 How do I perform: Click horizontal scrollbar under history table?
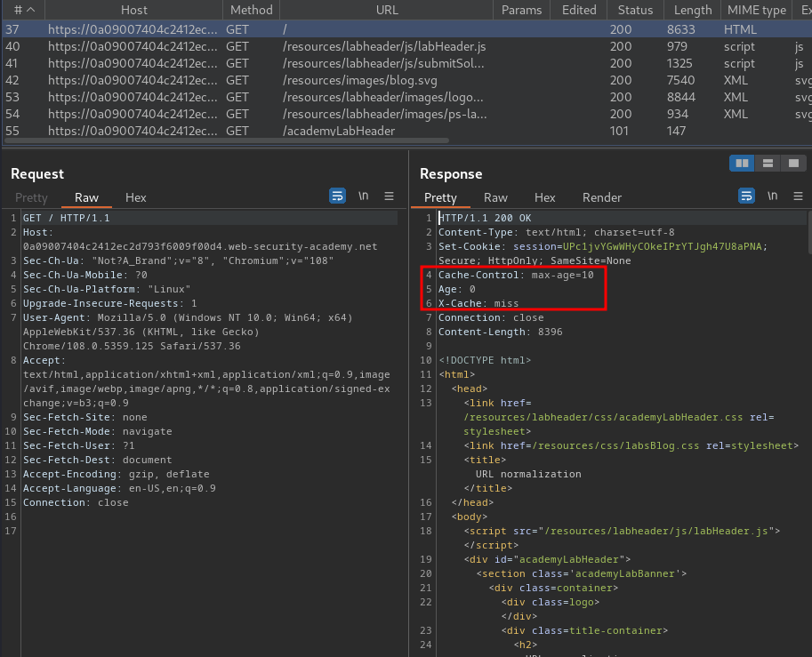pyautogui.click(x=227, y=140)
